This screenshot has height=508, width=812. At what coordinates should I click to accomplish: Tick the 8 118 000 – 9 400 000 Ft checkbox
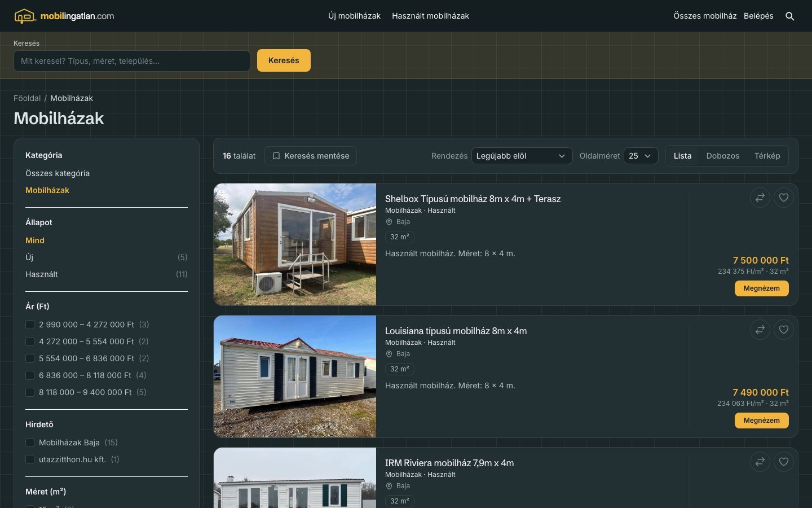[x=30, y=392]
